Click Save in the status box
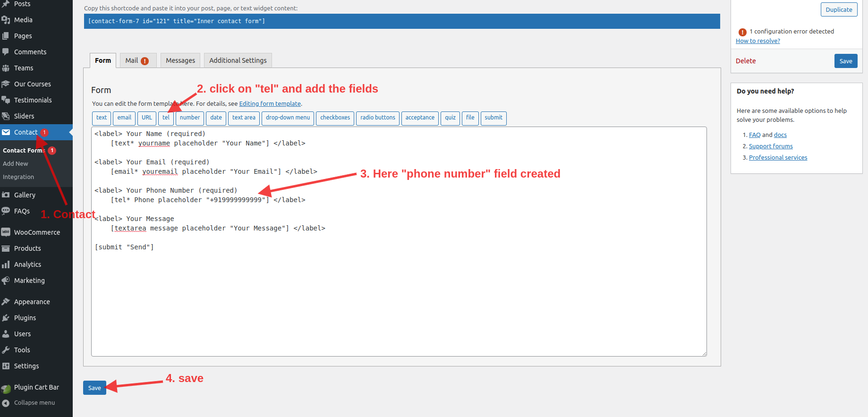Screen dimensions: 868x417 pos(846,61)
